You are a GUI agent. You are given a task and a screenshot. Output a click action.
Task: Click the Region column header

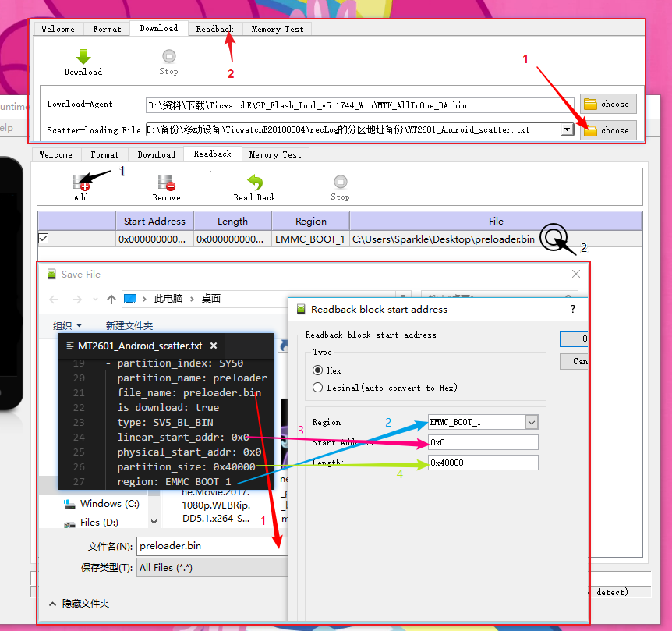(311, 222)
